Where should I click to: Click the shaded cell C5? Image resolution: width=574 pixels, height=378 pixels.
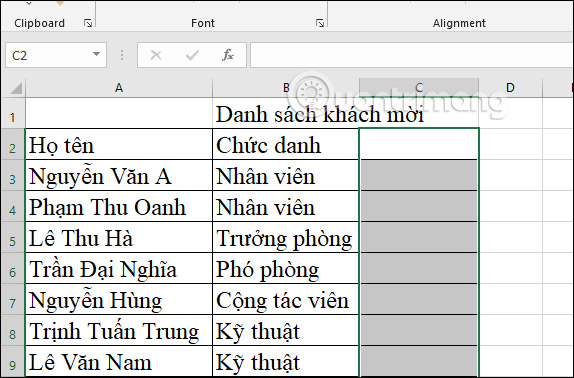(419, 237)
